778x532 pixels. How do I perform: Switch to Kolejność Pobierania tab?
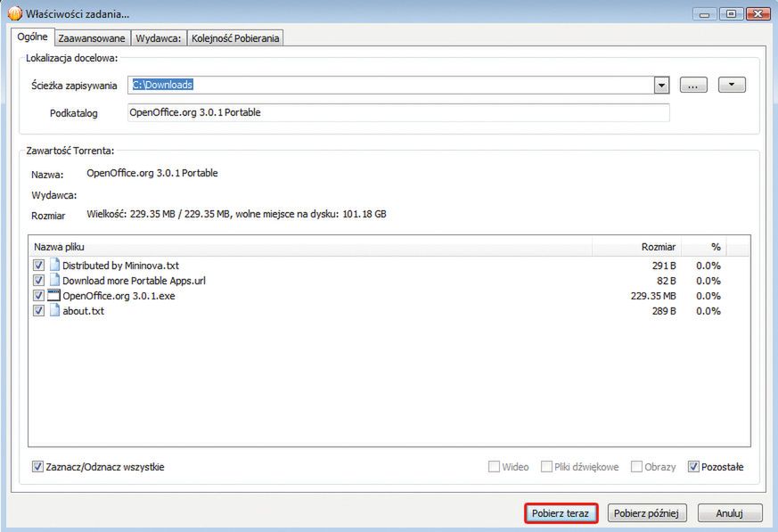click(x=235, y=38)
